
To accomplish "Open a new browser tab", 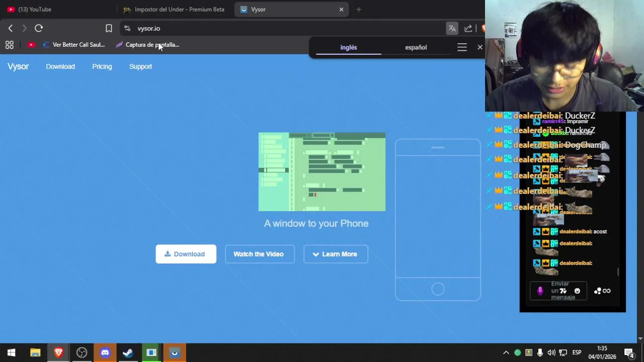I will coord(359,10).
